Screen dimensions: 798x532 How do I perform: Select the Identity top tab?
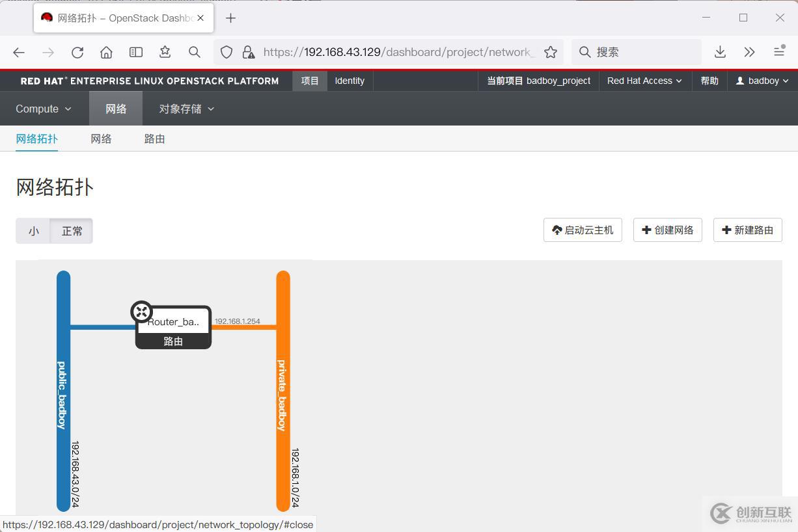[x=350, y=81]
